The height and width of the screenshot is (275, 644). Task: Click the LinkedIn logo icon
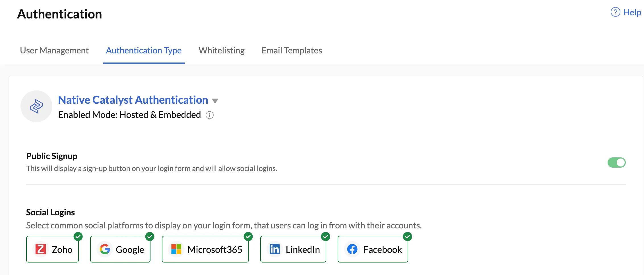274,249
